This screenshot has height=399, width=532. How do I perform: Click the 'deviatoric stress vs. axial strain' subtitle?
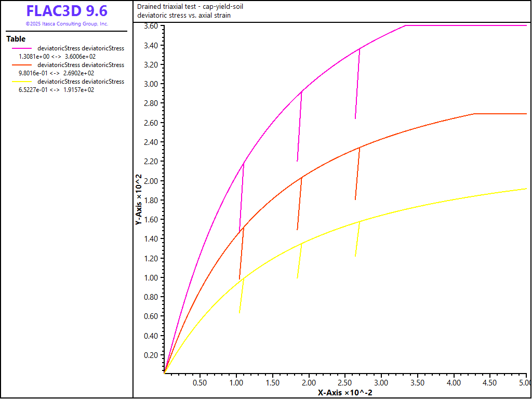click(184, 15)
